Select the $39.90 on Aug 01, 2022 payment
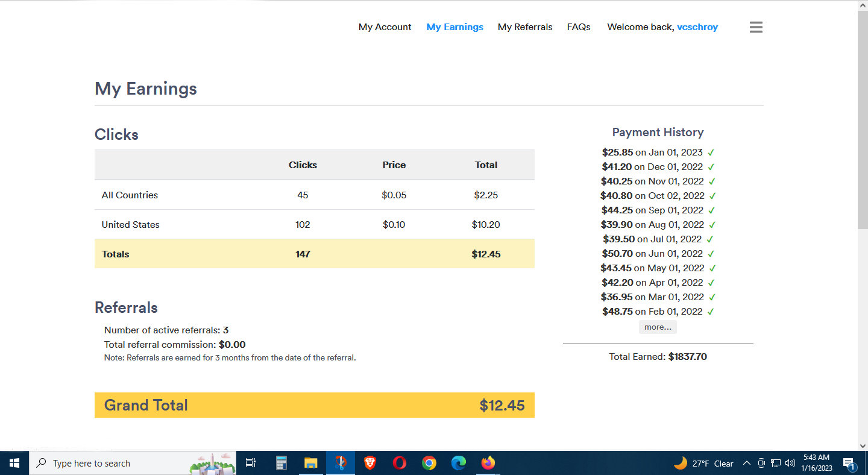Image resolution: width=868 pixels, height=475 pixels. [x=658, y=225]
